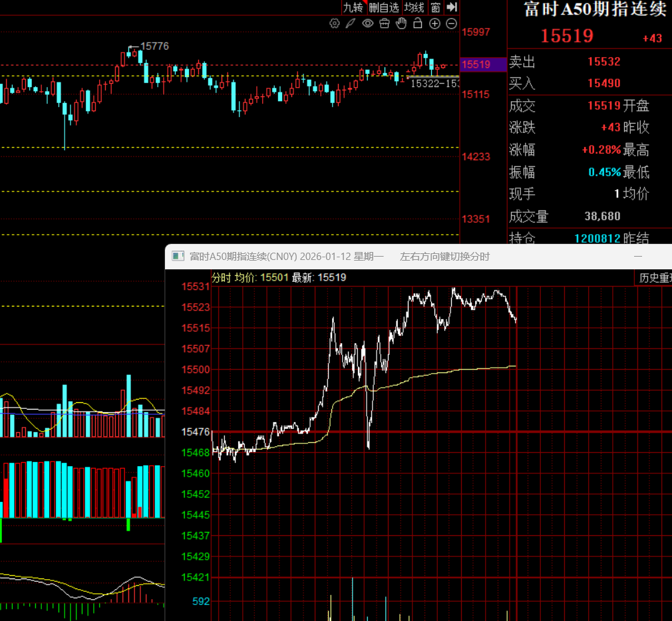The height and width of the screenshot is (621, 672).
Task: Zoom in with the plus icon
Action: [434, 24]
